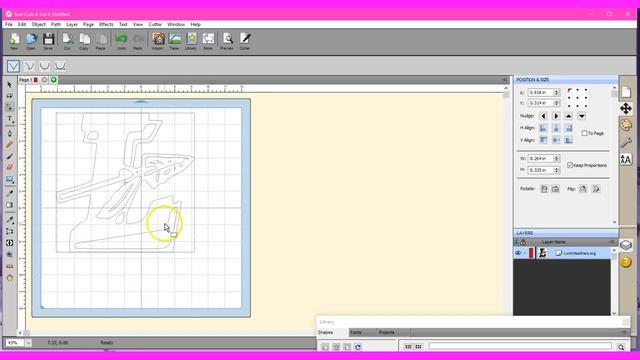Select the top-left anchor point dot
Image resolution: width=640 pixels, height=360 pixels.
569,90
